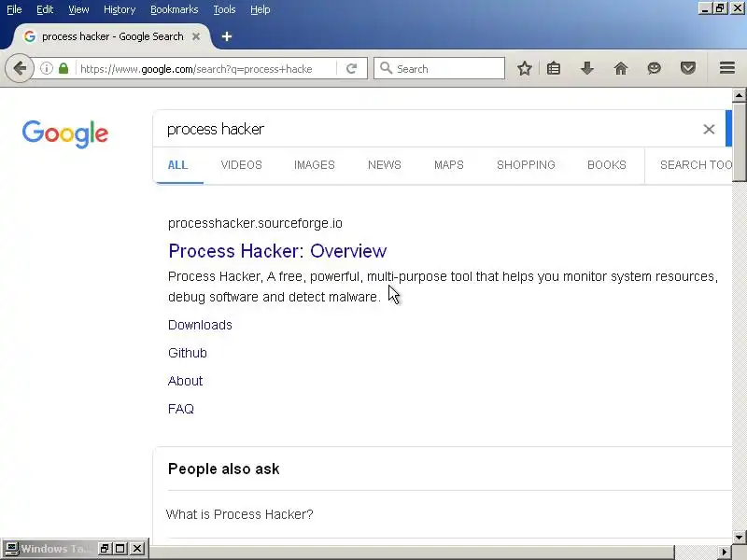Switch to the BOOKS results tab
Viewport: 747px width, 560px height.
click(x=606, y=165)
